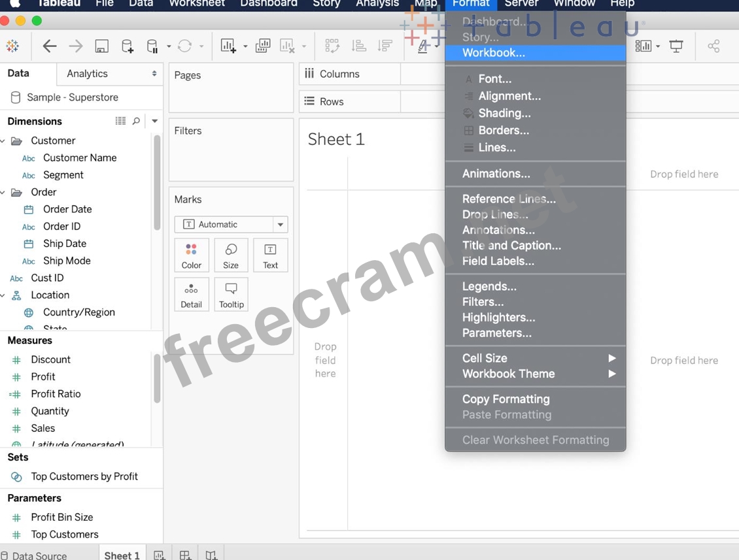Image resolution: width=739 pixels, height=560 pixels.
Task: Open the new worksheet icon dropdown arrow
Action: click(245, 46)
